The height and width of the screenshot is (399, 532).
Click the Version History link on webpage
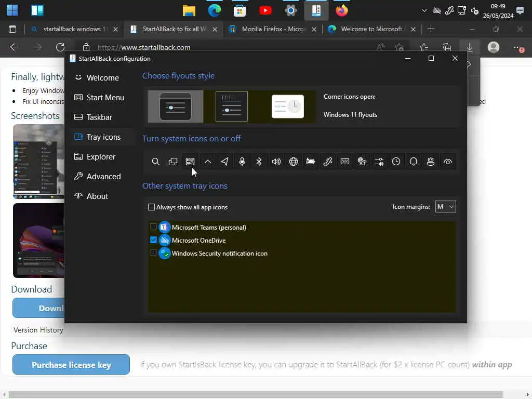[x=38, y=330]
